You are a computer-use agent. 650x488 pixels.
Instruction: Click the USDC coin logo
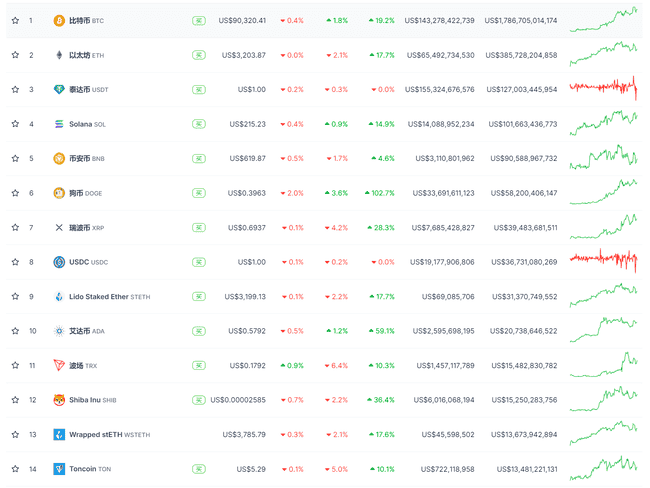pyautogui.click(x=59, y=262)
